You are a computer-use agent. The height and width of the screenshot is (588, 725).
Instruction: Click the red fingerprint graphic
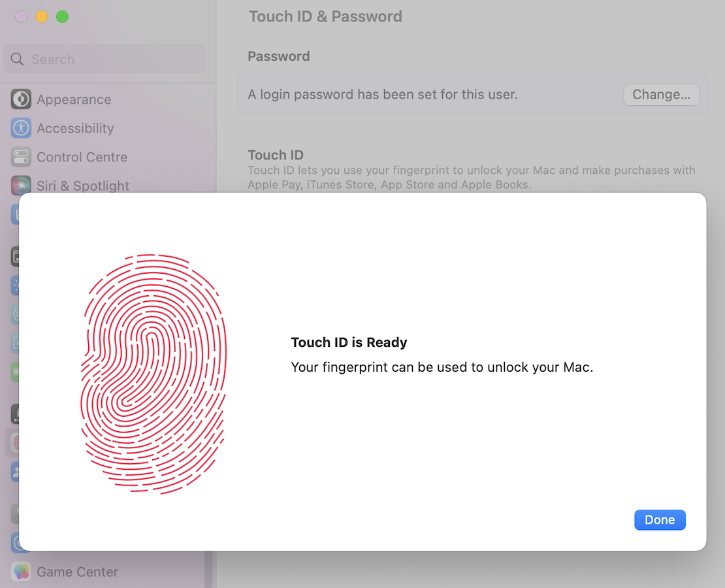(153, 374)
